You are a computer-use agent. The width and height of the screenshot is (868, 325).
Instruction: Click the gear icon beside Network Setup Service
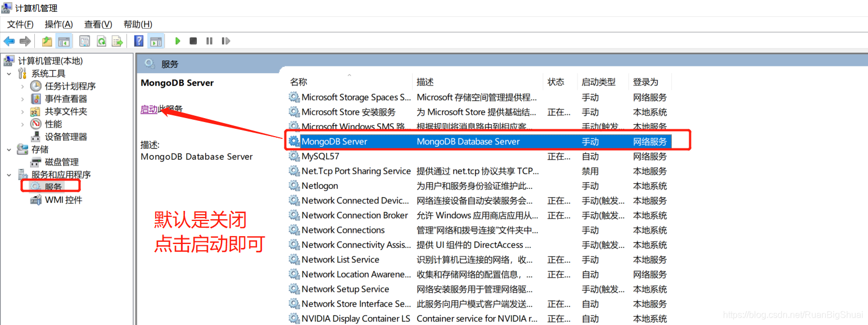[x=294, y=289]
